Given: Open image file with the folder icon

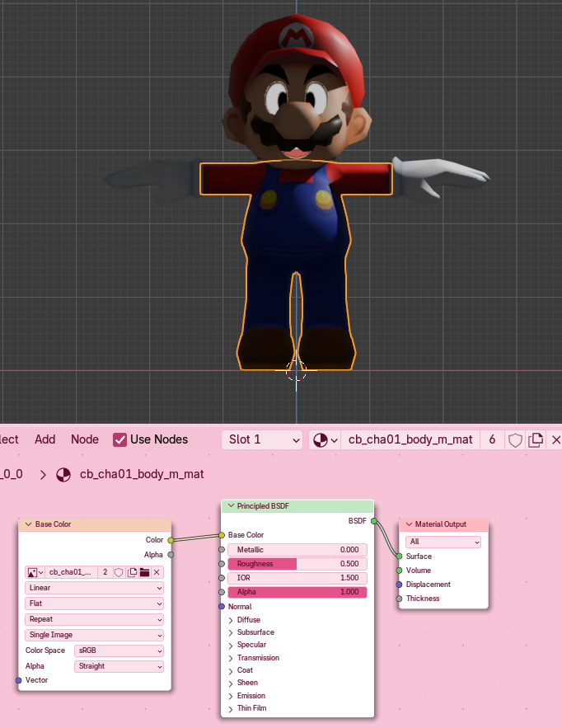Looking at the screenshot, I should pyautogui.click(x=144, y=572).
